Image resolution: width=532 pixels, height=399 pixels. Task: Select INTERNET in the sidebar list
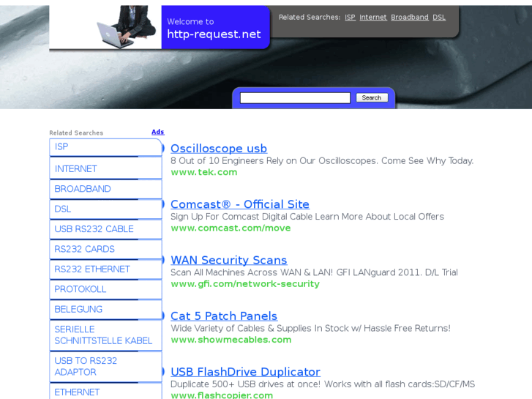105,168
